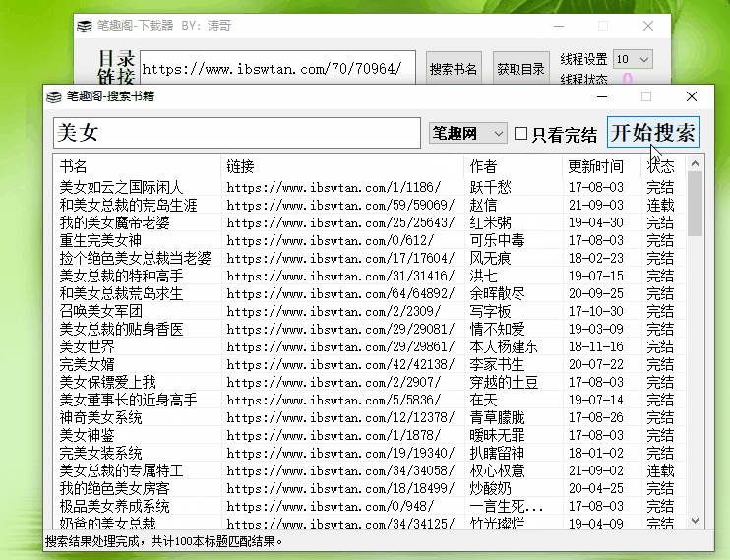
Task: Minimize the 笔趣阁-下载器 window
Action: click(559, 26)
